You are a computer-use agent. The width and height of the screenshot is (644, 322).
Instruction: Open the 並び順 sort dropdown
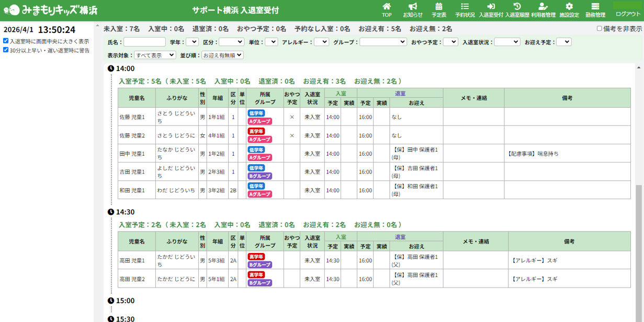222,55
